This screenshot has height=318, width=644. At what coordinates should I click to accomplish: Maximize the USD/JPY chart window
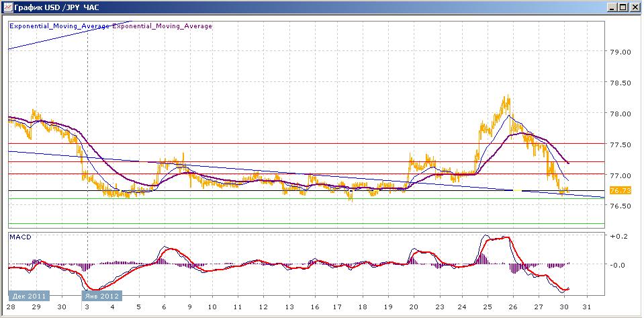tap(623, 7)
